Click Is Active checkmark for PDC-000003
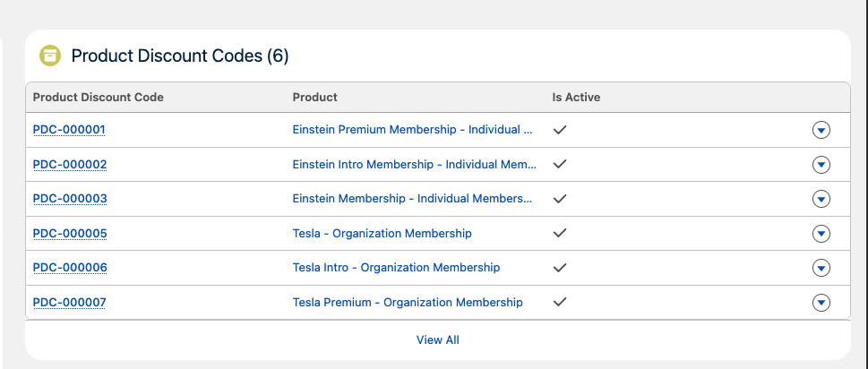 point(560,199)
